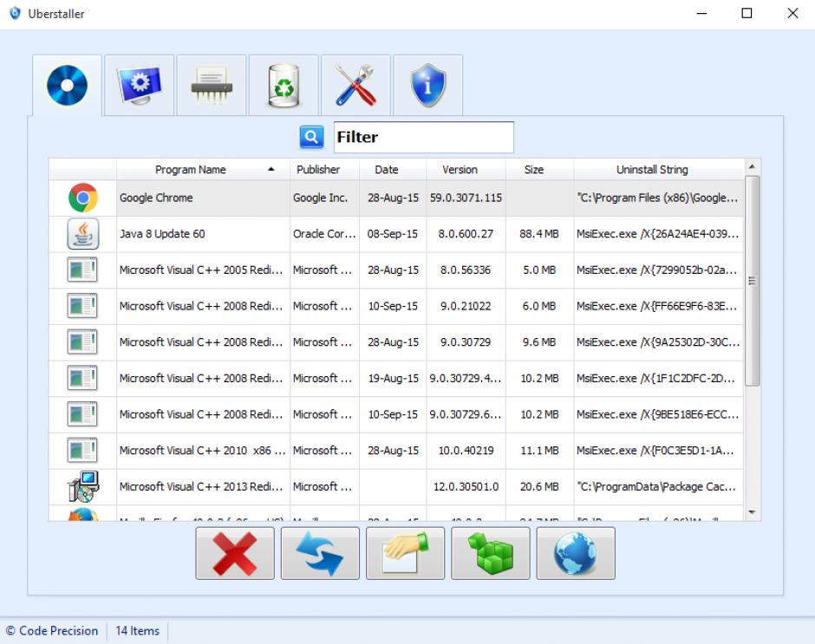Open the recycle bin tab

coord(284,85)
